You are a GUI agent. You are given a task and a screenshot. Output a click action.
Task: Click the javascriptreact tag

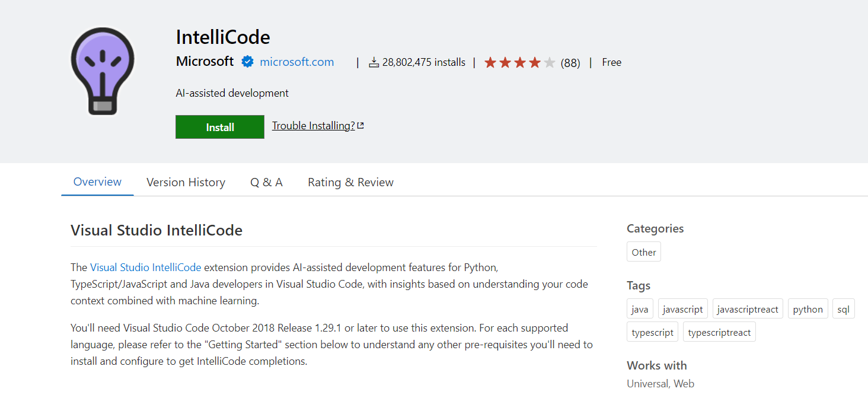[x=747, y=309]
